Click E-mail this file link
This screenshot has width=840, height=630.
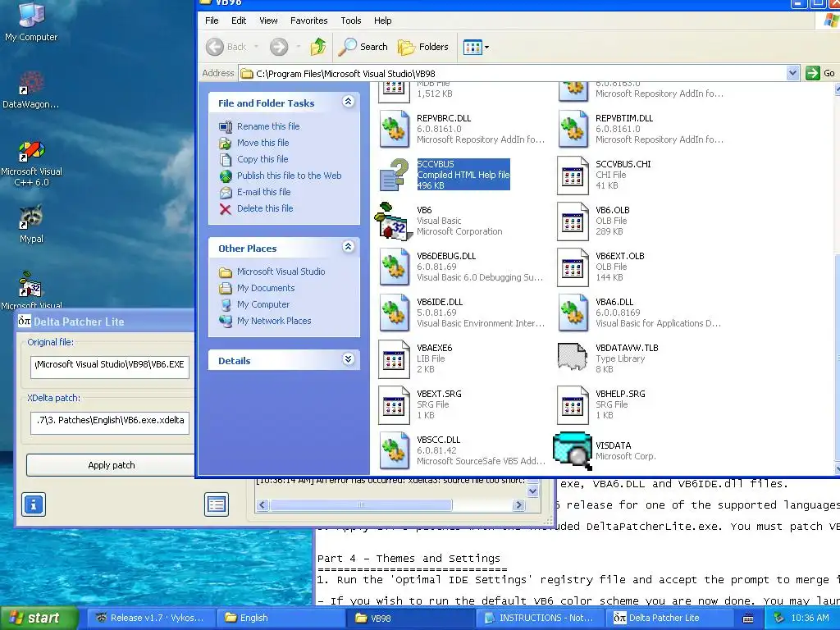(x=263, y=192)
